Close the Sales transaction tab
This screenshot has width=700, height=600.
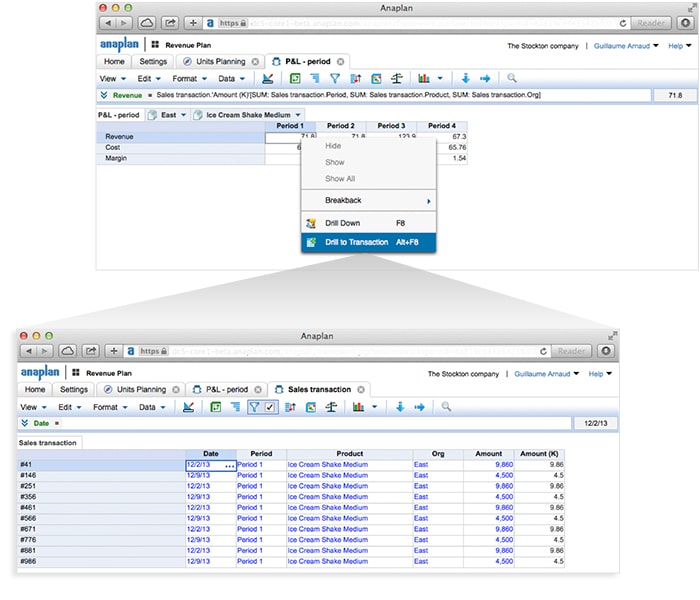coord(361,390)
